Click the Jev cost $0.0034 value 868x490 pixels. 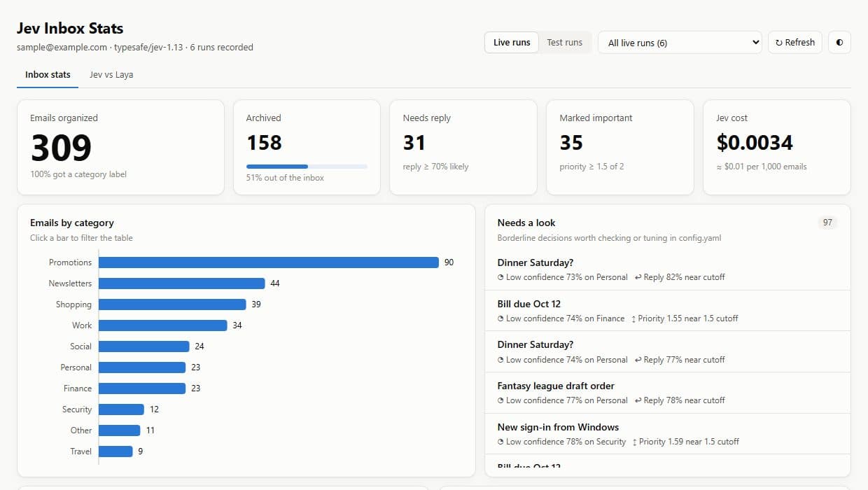coord(755,143)
